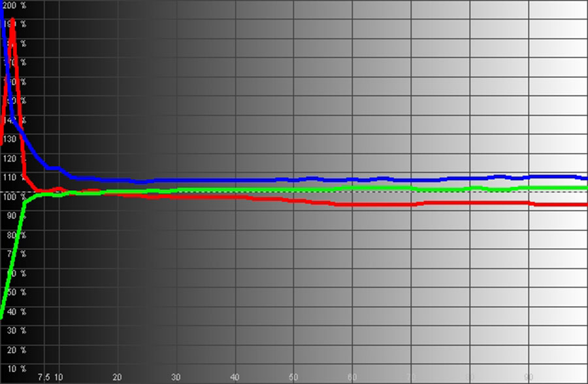Viewport: 588px width, 384px height.
Task: Select the 20 label on horizontal axis
Action: point(118,377)
